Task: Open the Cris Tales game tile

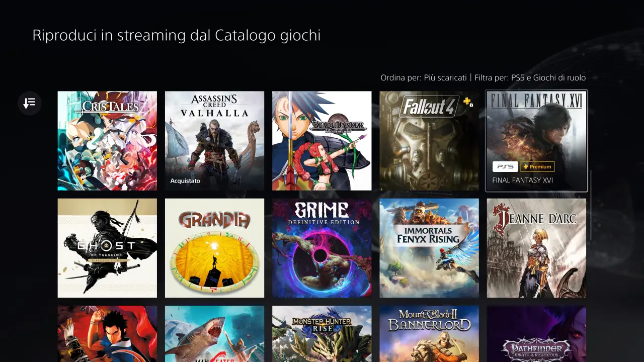Action: tap(107, 141)
